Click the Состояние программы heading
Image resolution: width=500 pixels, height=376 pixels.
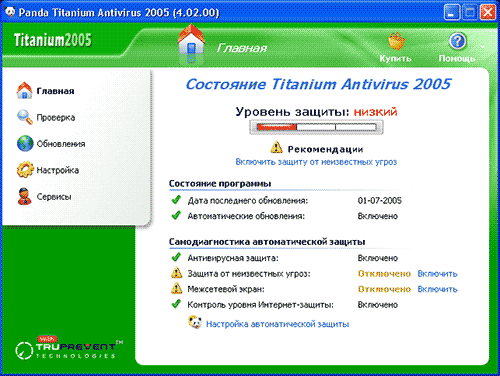tap(220, 184)
